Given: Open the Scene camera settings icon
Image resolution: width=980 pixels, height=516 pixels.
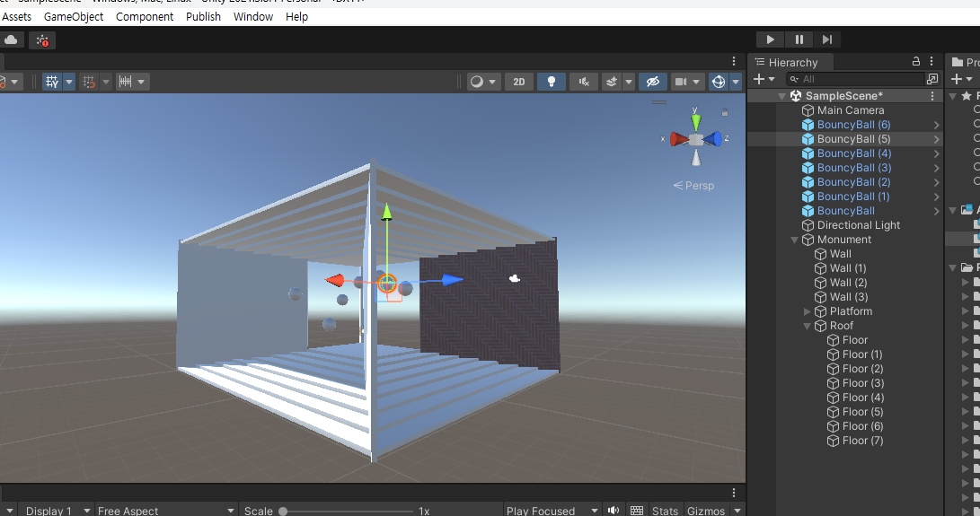Looking at the screenshot, I should [681, 82].
